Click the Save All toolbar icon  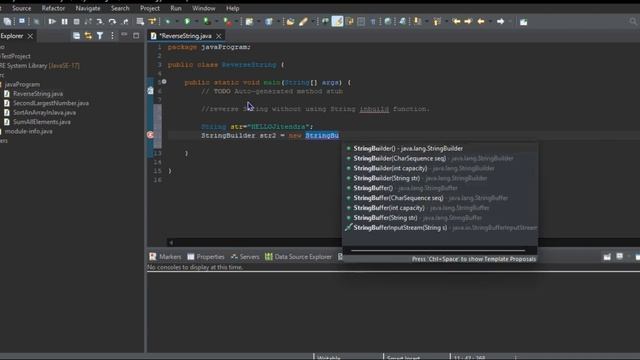[x=7, y=22]
